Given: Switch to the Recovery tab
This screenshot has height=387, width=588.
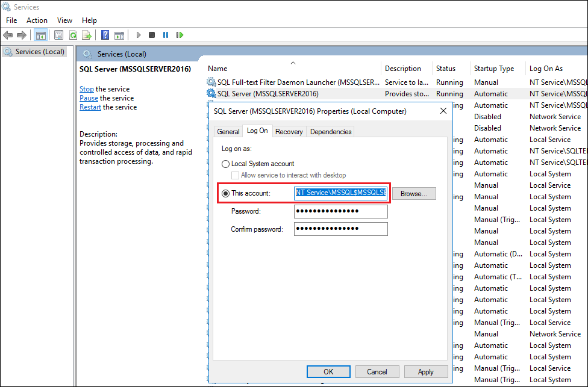Looking at the screenshot, I should [289, 131].
